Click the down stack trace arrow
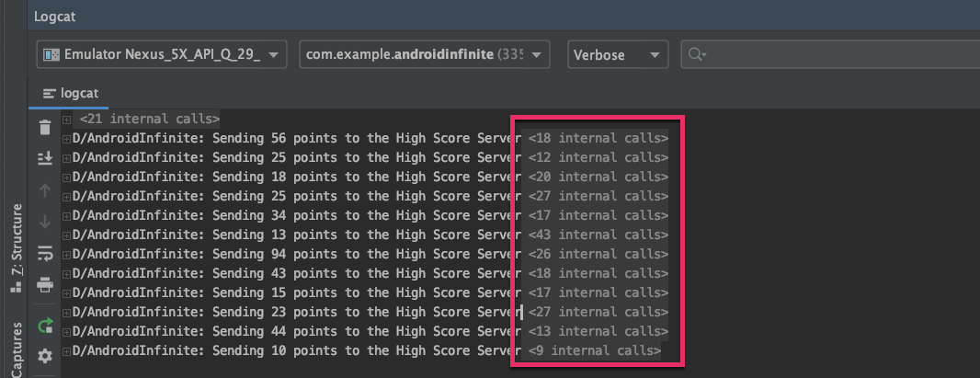Viewport: 980px width, 378px height. [44, 222]
